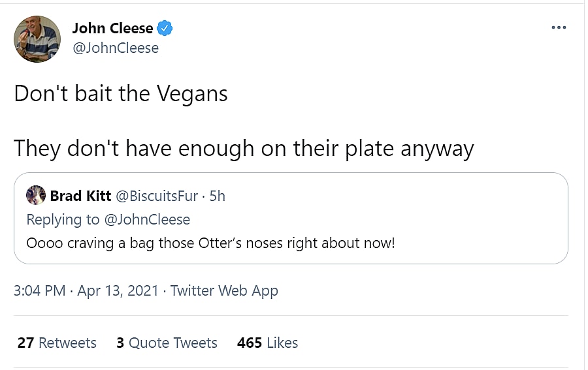Open Brad Kitt's profile name
This screenshot has width=588, height=370.
80,196
